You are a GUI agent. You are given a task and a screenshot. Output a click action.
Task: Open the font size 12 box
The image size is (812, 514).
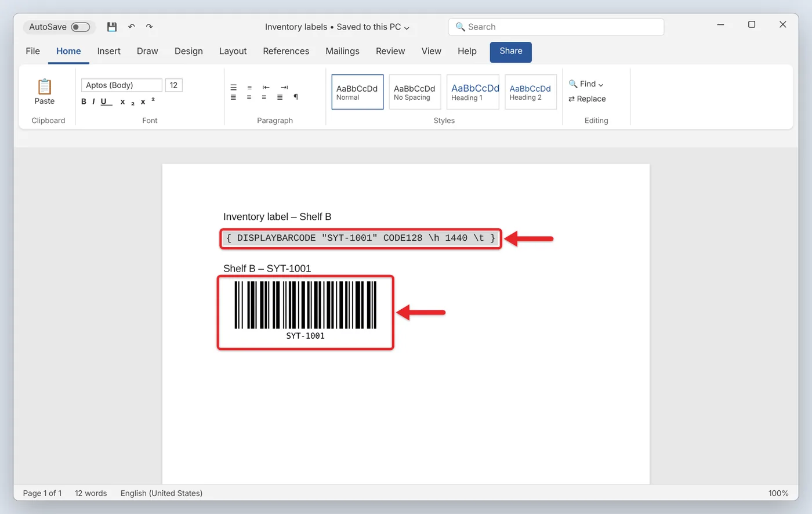[x=173, y=85]
